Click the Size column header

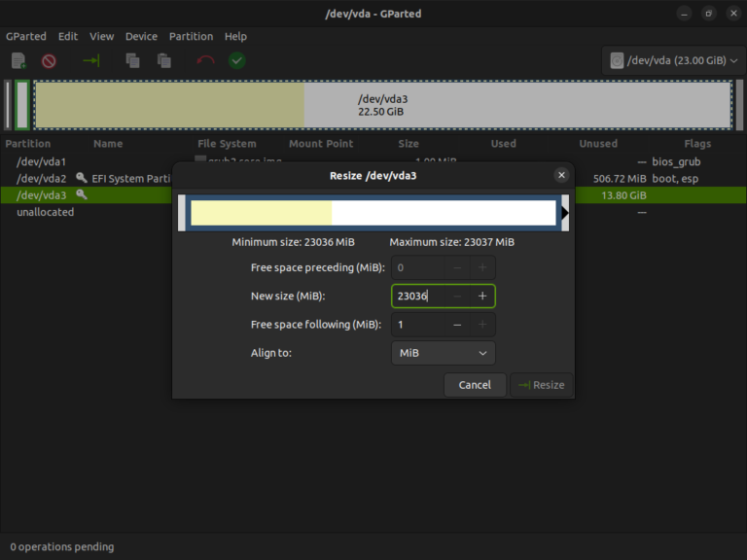[409, 143]
